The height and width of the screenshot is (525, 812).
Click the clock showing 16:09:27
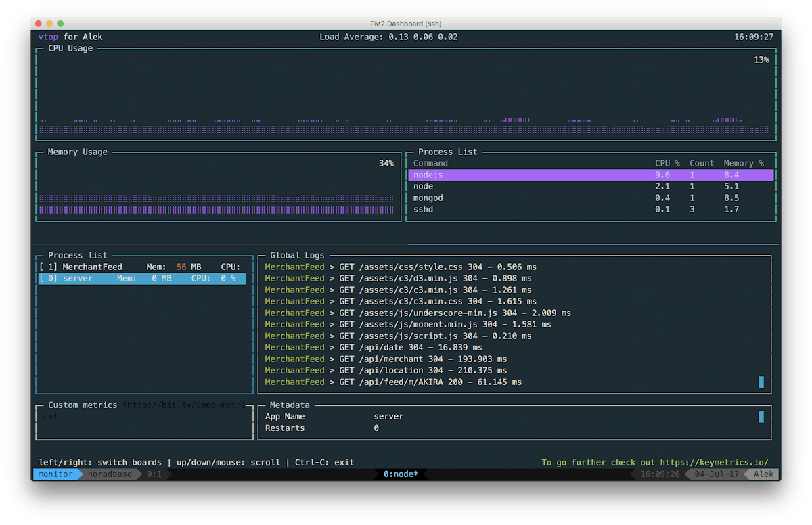[x=753, y=37]
